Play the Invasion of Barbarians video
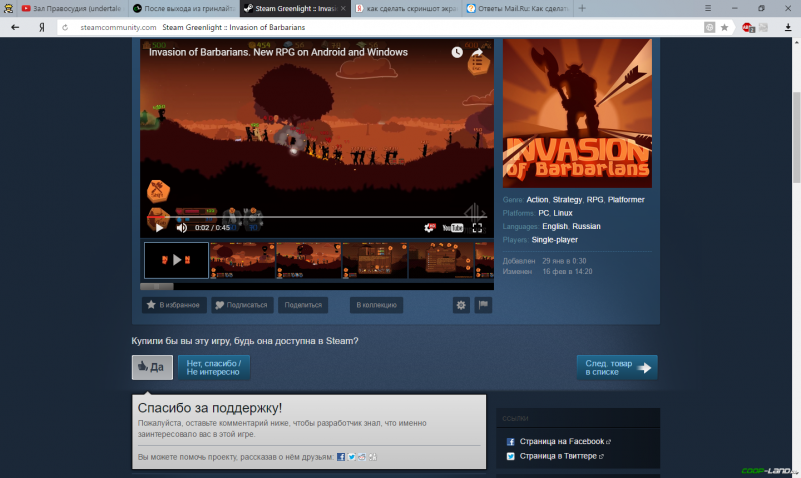This screenshot has width=801, height=478. coord(159,228)
